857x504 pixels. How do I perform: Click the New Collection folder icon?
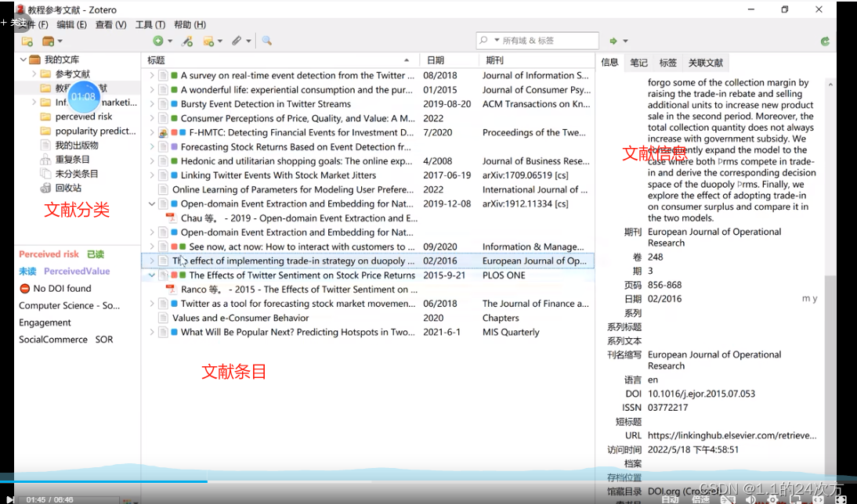27,41
